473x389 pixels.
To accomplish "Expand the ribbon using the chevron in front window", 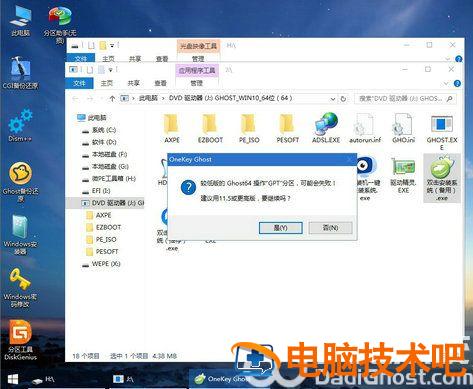I will click(446, 83).
